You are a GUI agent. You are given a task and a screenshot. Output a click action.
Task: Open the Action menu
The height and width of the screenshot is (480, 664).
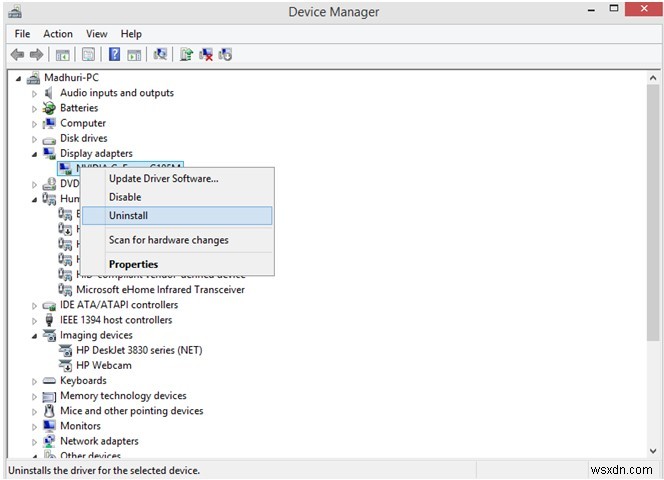[x=58, y=34]
